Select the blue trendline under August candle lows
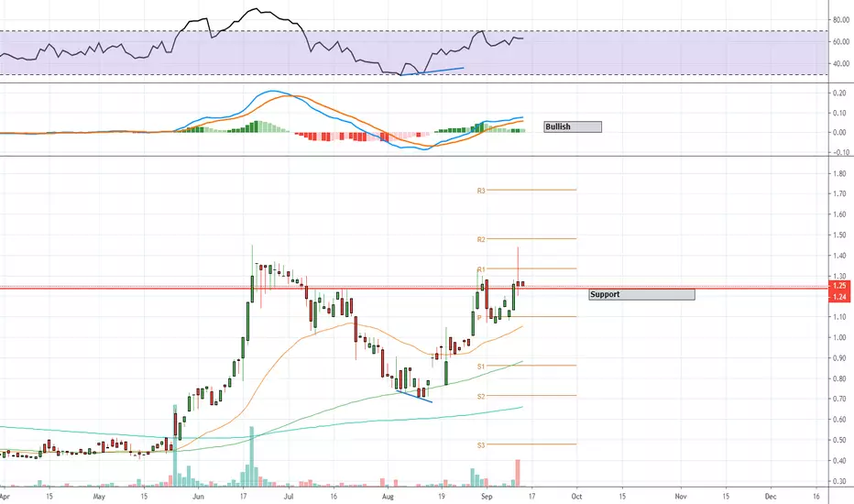The image size is (854, 504). click(414, 397)
